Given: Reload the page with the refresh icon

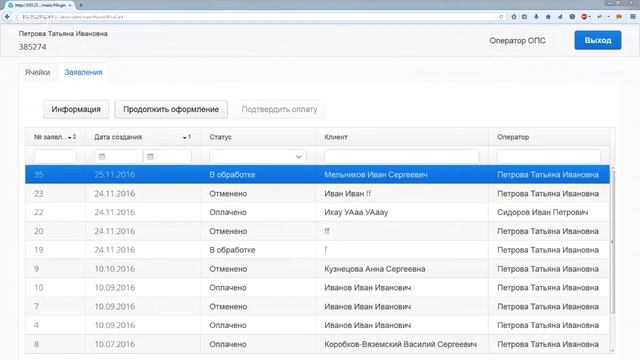Looking at the screenshot, I should coord(501,17).
